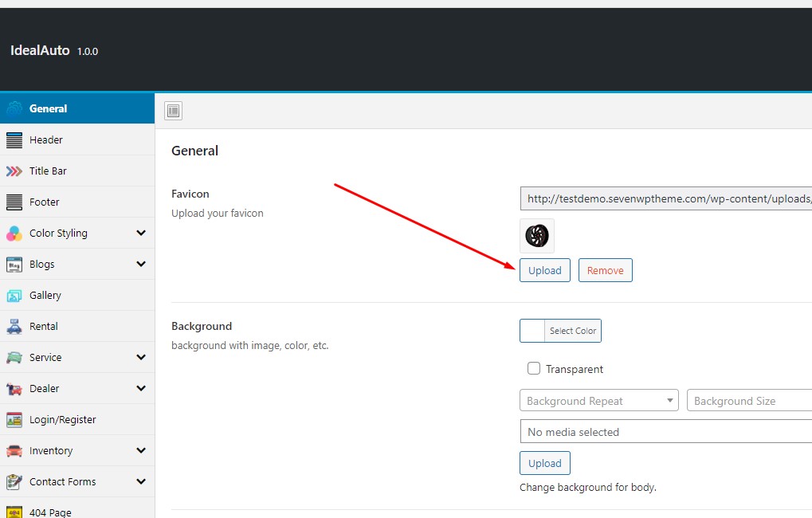Remove the current favicon

(x=606, y=271)
